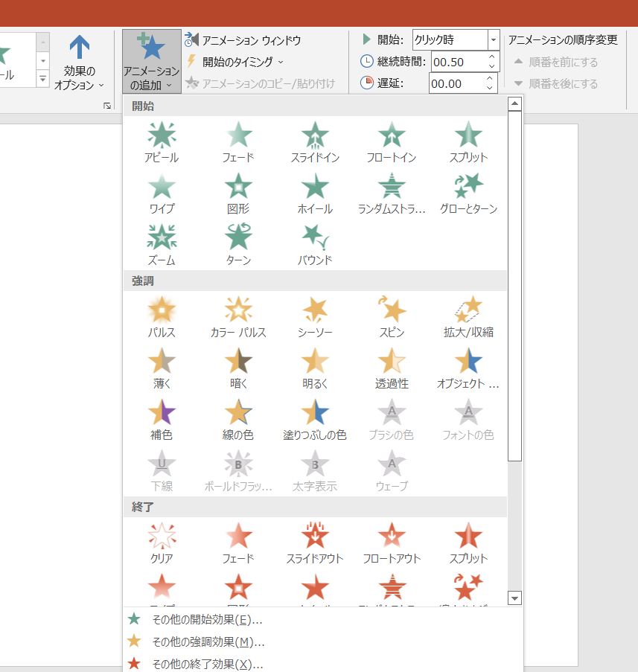Viewport: 638px width, 672px height.
Task: Open その他の終了効果 menu entry
Action: (206, 664)
